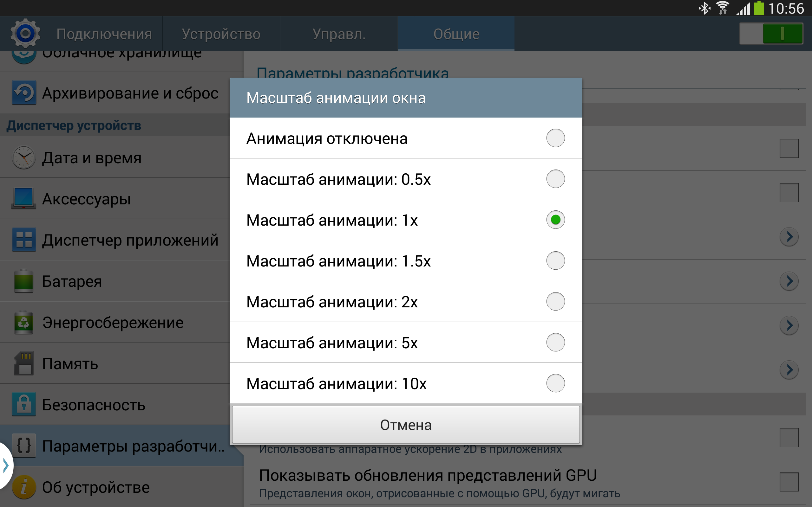Switch to the Подключения tab

[x=104, y=34]
